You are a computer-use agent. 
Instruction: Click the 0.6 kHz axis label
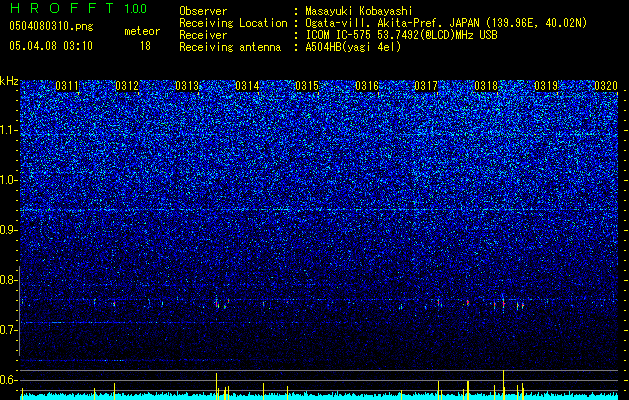[x=9, y=380]
